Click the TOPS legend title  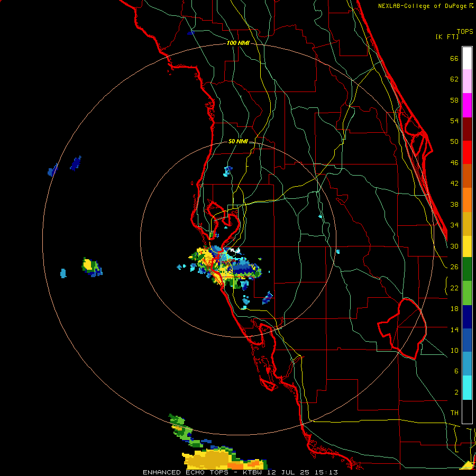coord(465,32)
